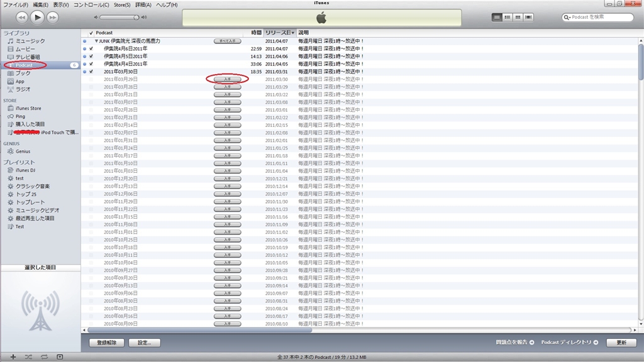Click the horizontal scrollbar thumb

pyautogui.click(x=199, y=330)
